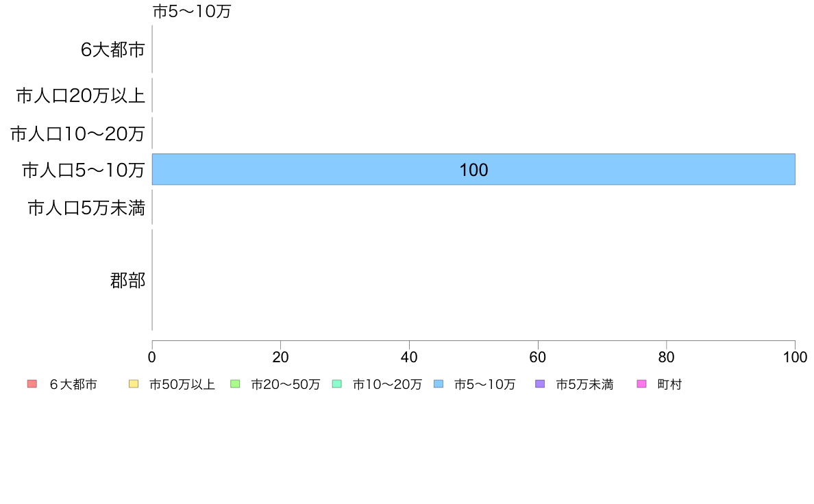Image resolution: width=814 pixels, height=504 pixels.
Task: Click the blue 市5〜10万 legend swatch
Action: pos(439,384)
